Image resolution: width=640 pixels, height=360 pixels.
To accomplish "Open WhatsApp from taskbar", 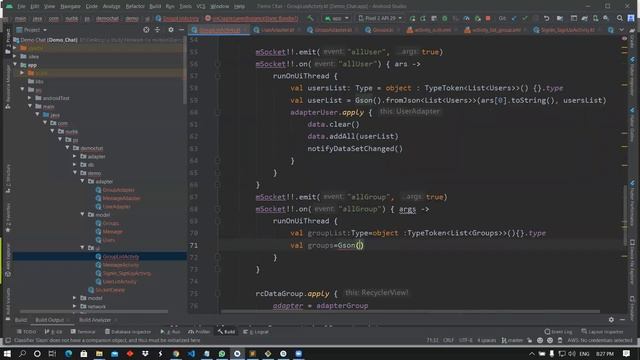I will [x=222, y=353].
